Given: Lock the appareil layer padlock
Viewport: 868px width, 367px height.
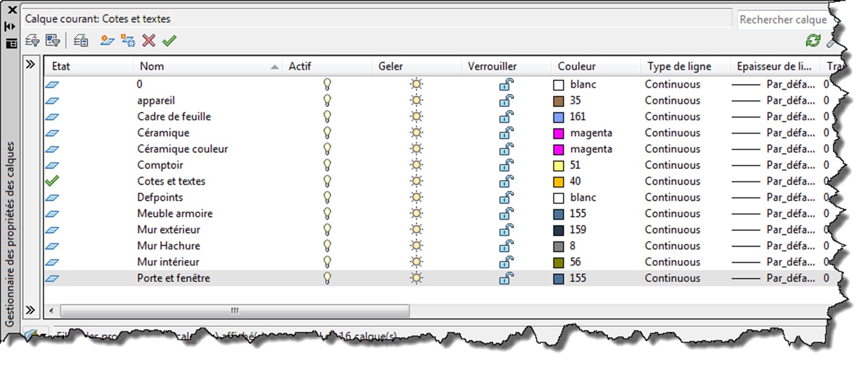Looking at the screenshot, I should pyautogui.click(x=506, y=101).
